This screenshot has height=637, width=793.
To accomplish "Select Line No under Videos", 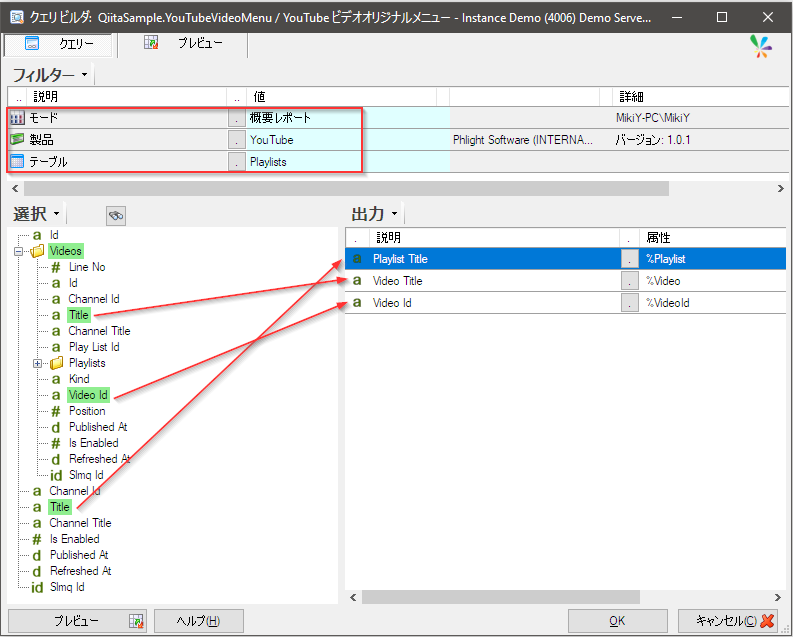I will tap(87, 267).
